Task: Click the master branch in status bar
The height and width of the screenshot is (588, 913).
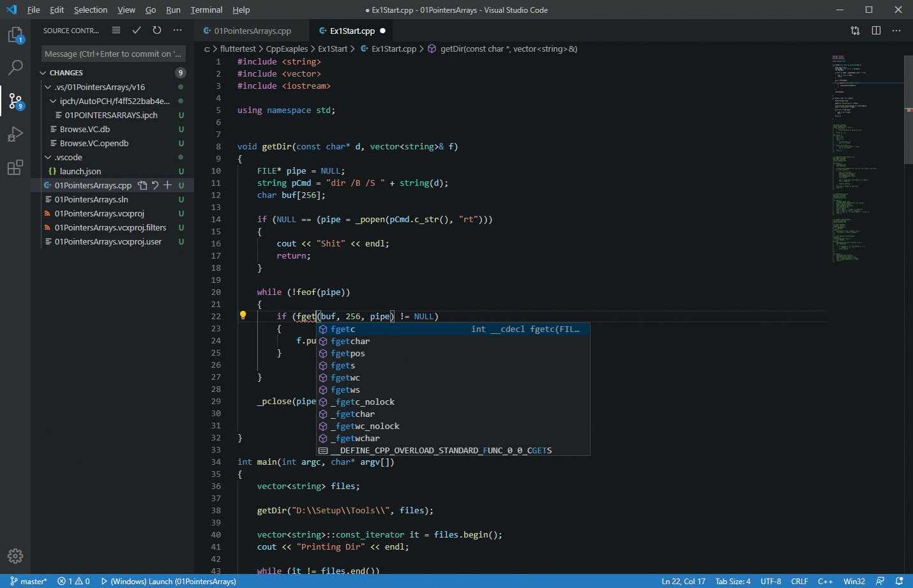Action: (x=29, y=581)
